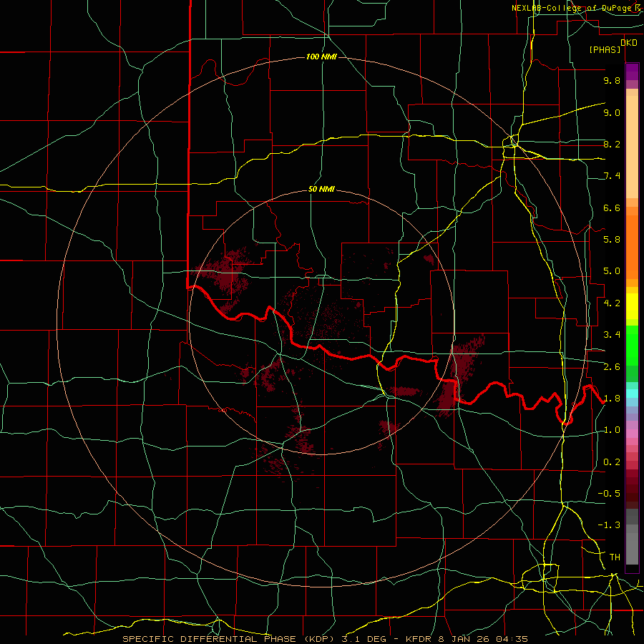Click the yellow segment of the color bar
Viewport: 644px width, 644px height.
632,306
